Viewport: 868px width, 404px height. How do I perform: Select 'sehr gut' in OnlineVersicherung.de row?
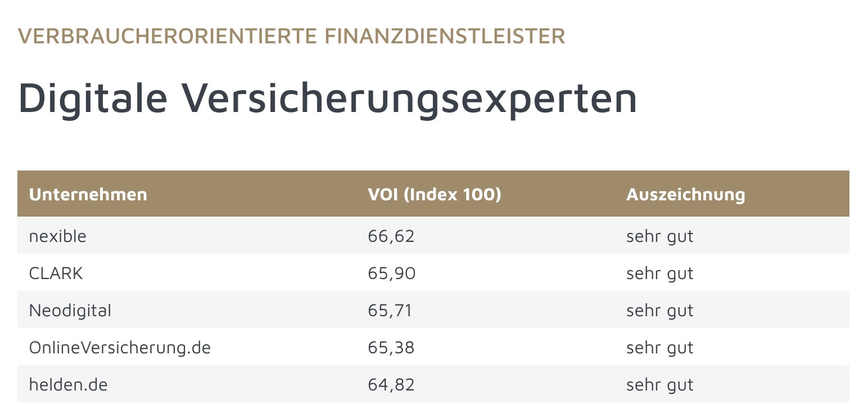tap(659, 347)
